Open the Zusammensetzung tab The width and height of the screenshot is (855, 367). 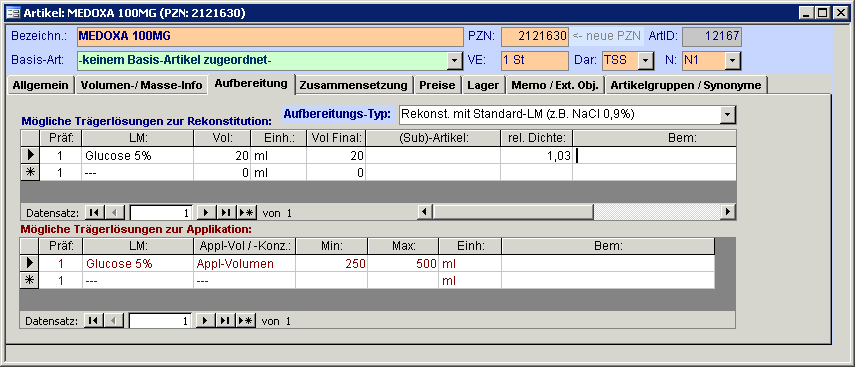click(x=353, y=85)
